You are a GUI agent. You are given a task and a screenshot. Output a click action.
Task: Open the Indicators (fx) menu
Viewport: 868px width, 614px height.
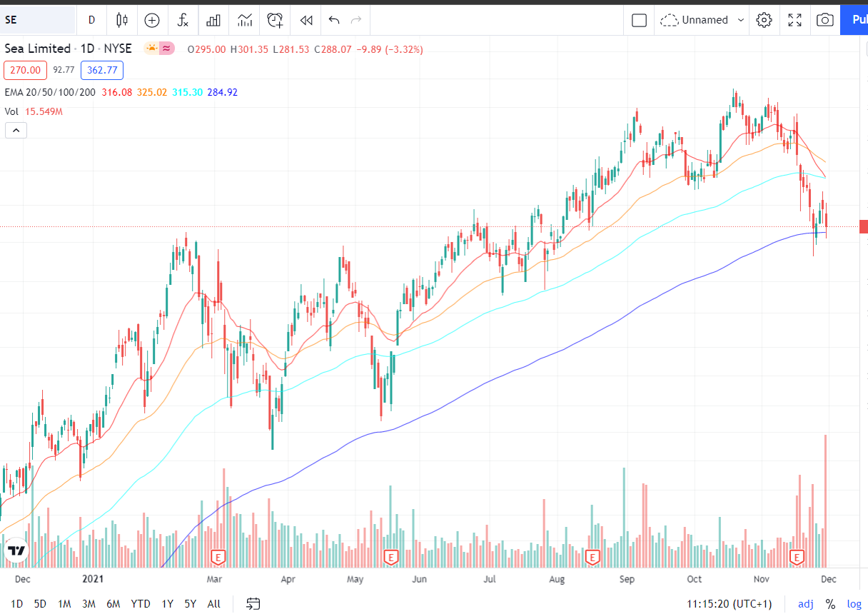click(x=183, y=20)
